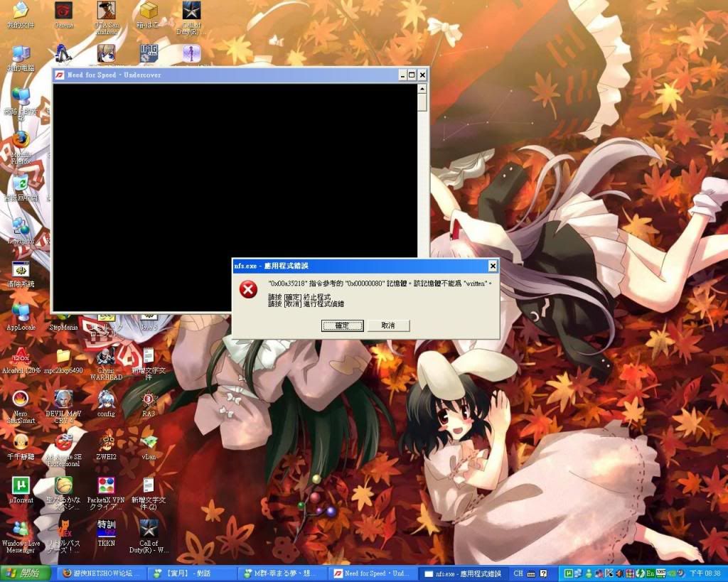Select the 新增文字文件 (2) text file icon
728x582 pixels.
149,493
